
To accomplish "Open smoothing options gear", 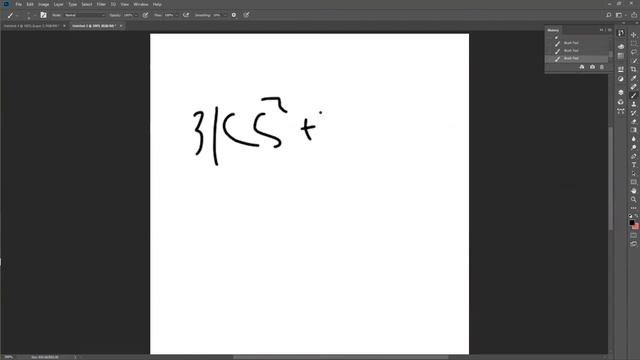I will (234, 15).
